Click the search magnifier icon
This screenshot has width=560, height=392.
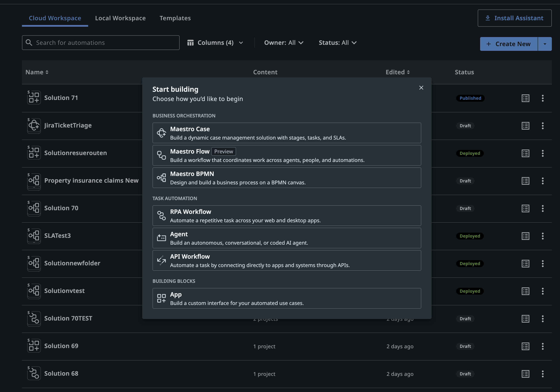click(x=29, y=43)
